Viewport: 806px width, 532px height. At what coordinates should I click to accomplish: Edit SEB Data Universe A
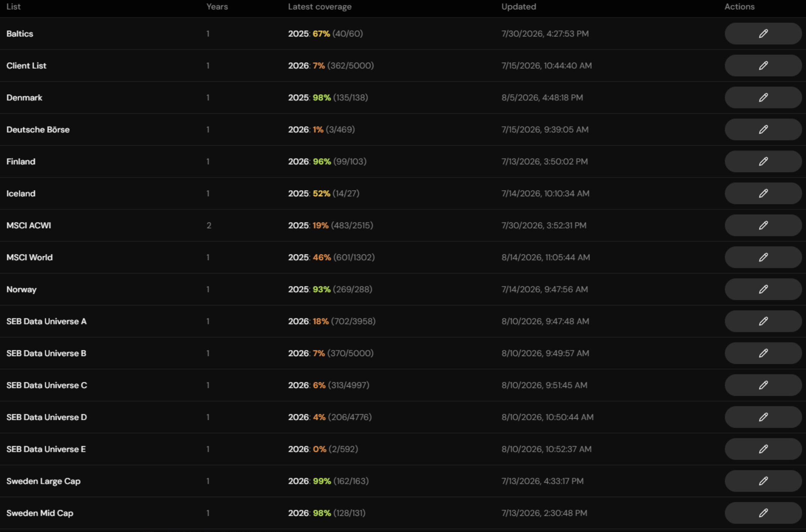(x=763, y=321)
